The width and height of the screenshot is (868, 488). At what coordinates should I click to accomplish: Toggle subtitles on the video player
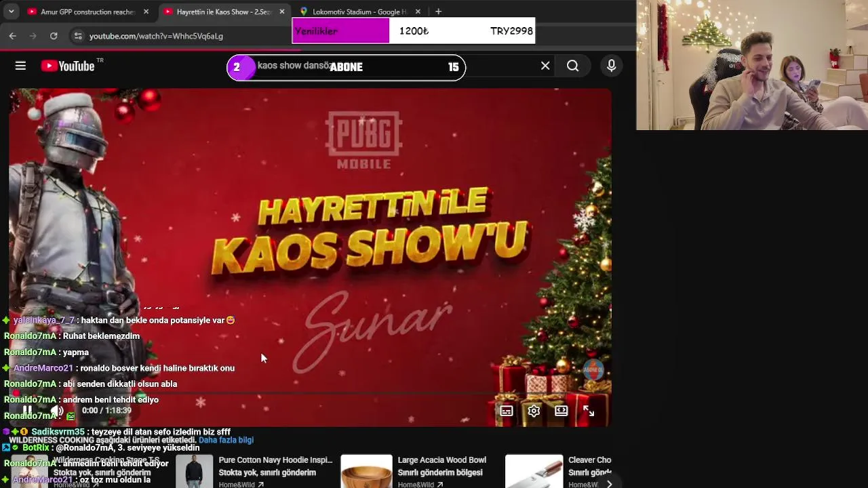[x=507, y=411]
